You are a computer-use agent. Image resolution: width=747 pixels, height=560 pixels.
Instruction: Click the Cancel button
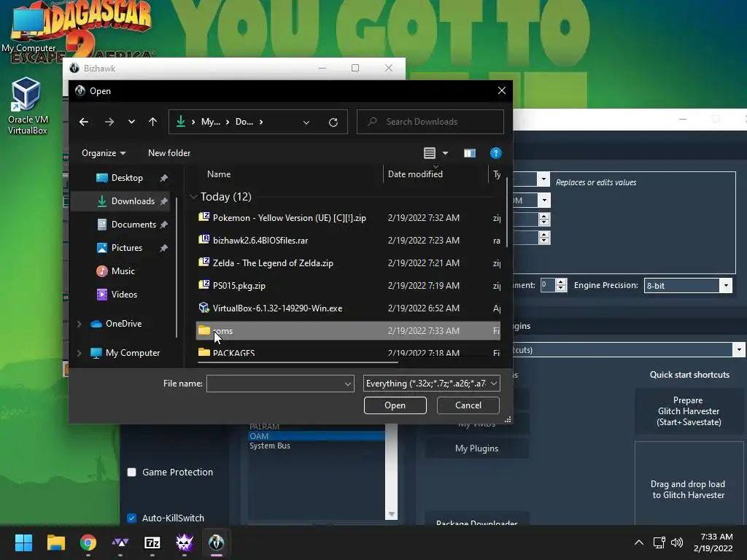coord(468,405)
